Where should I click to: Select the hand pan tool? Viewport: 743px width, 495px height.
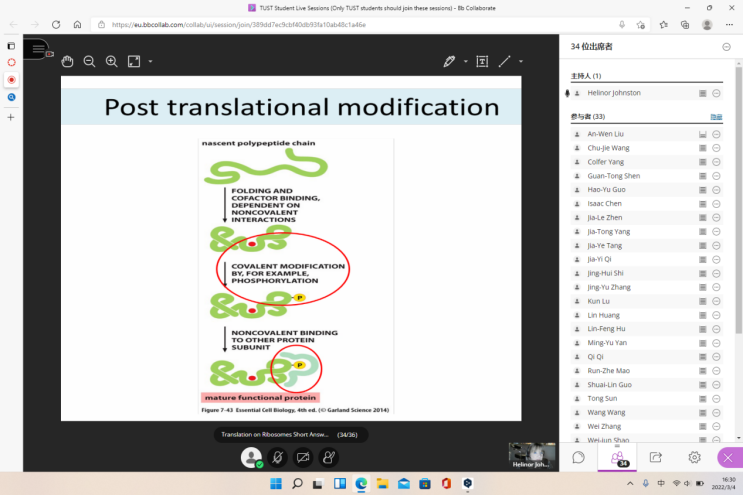pos(68,61)
